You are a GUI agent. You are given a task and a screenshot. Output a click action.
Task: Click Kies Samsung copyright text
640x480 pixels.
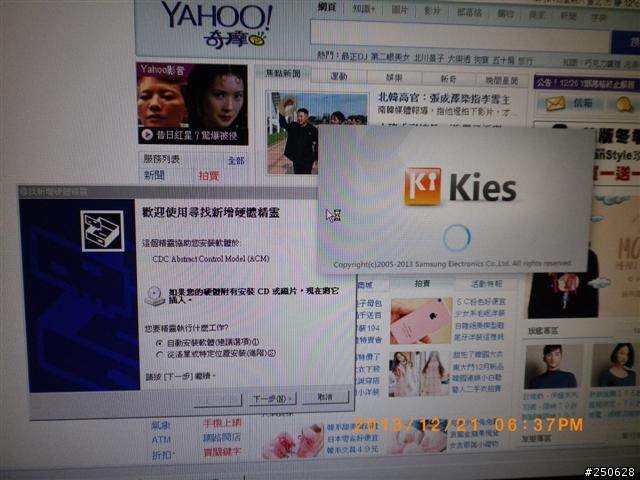(x=452, y=264)
